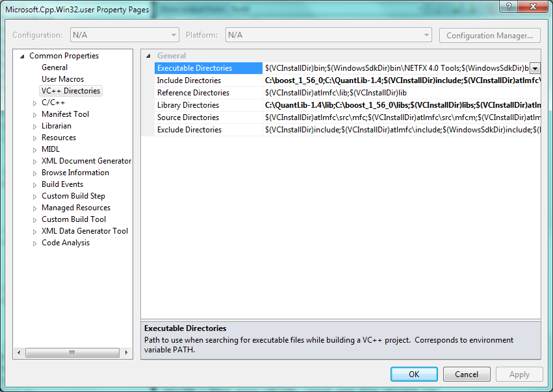
Task: Click the Library Directories value field
Action: click(402, 105)
